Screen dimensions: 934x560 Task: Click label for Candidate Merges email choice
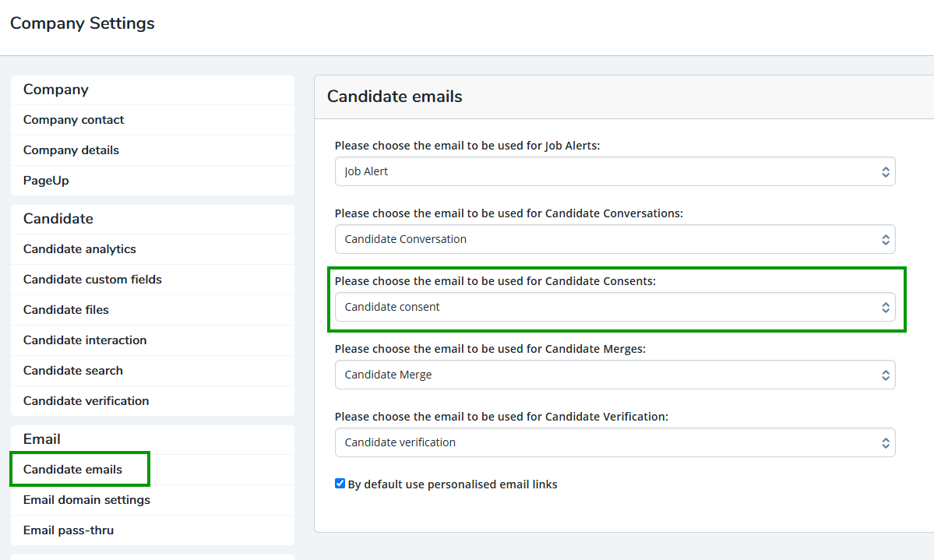point(490,349)
